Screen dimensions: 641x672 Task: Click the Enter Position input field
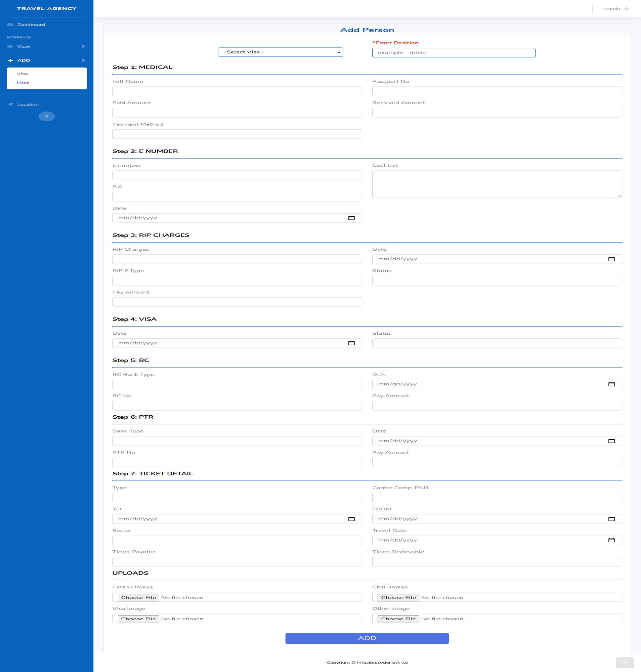454,53
